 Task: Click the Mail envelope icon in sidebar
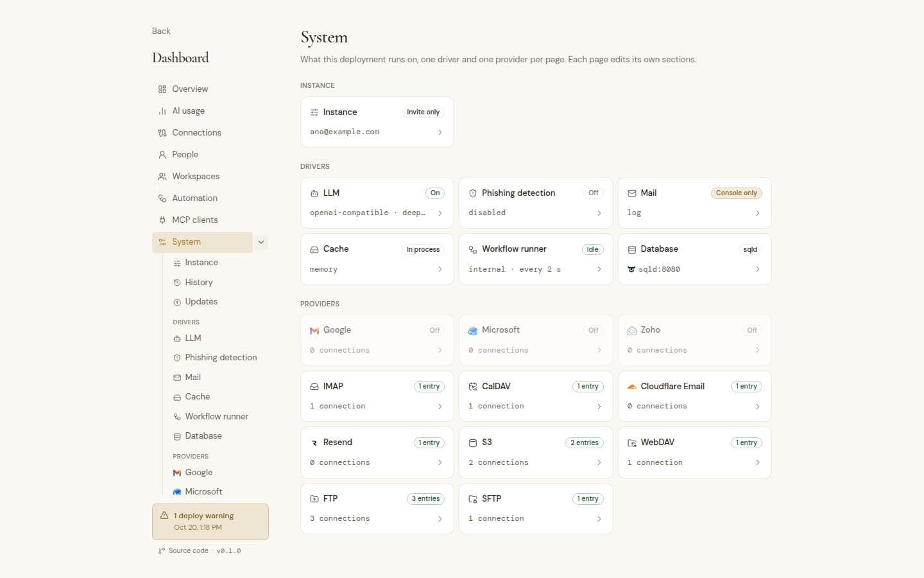click(x=177, y=378)
